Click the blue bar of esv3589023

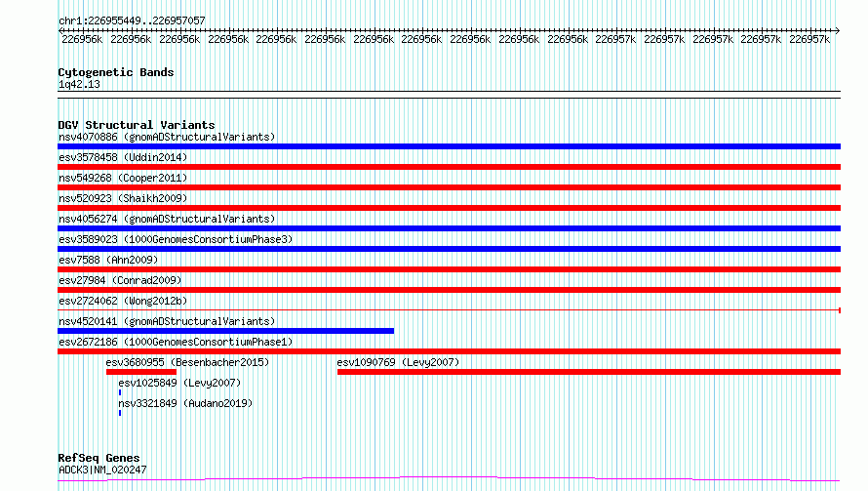point(449,249)
